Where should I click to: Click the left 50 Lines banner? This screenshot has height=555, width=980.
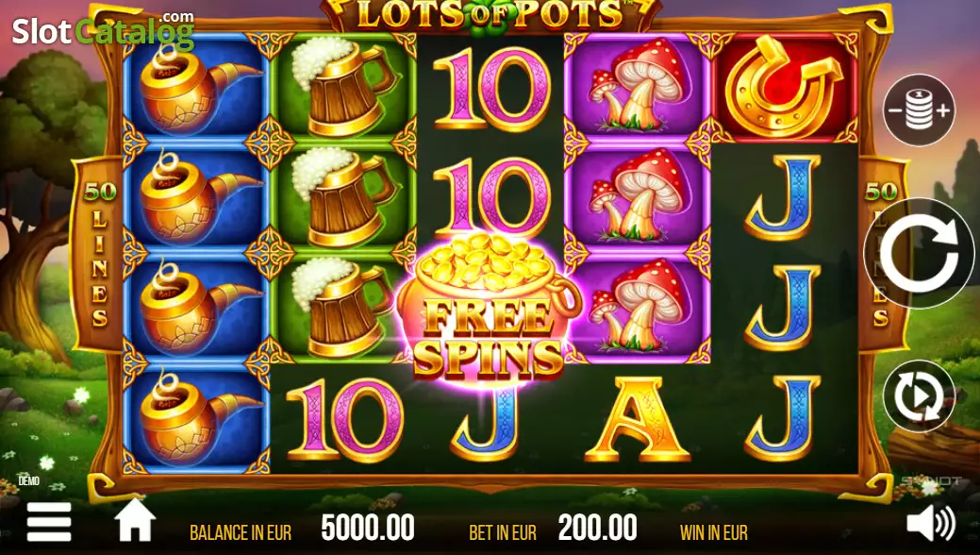(99, 254)
